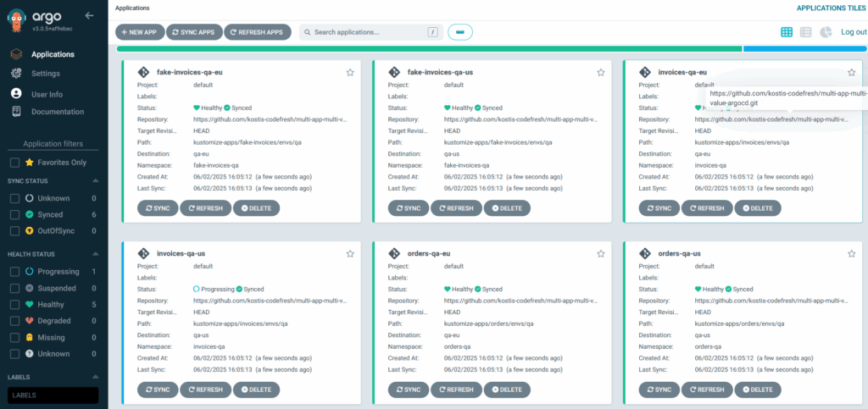The height and width of the screenshot is (409, 868).
Task: Click the Log out link
Action: click(854, 32)
